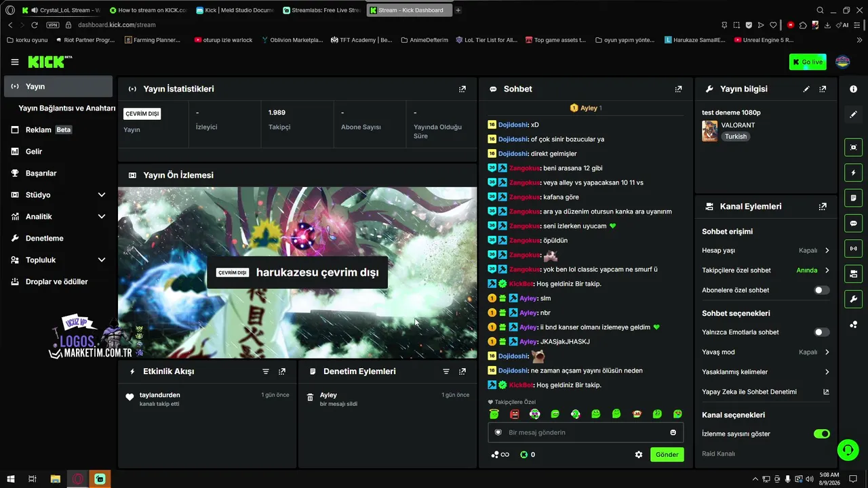This screenshot has height=488, width=868.
Task: Pop out the Kanal Eylemleri panel
Action: click(x=823, y=207)
